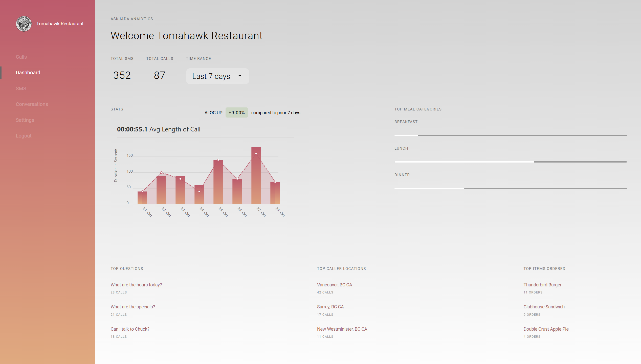
Task: Click Logout in the sidebar
Action: [24, 136]
